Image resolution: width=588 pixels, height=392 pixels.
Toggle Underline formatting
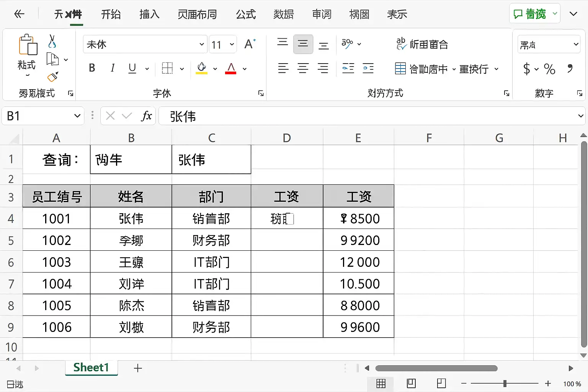tap(132, 68)
